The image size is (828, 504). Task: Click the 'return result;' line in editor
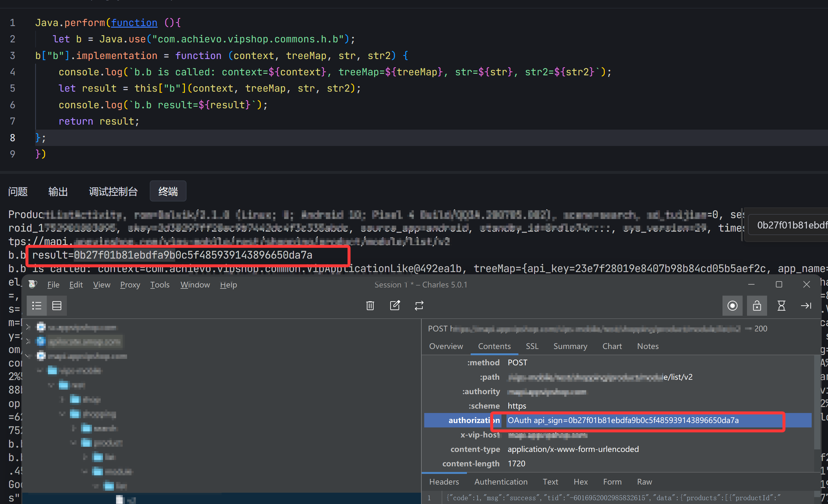click(x=99, y=121)
